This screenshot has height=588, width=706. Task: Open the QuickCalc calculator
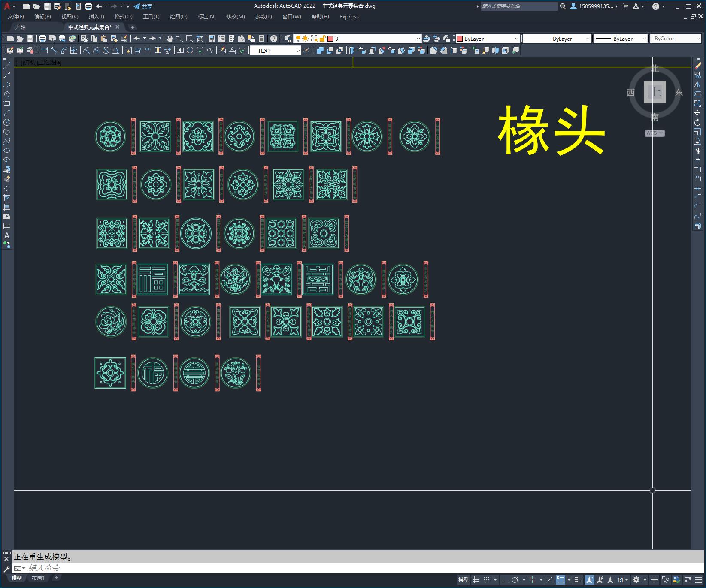point(261,39)
